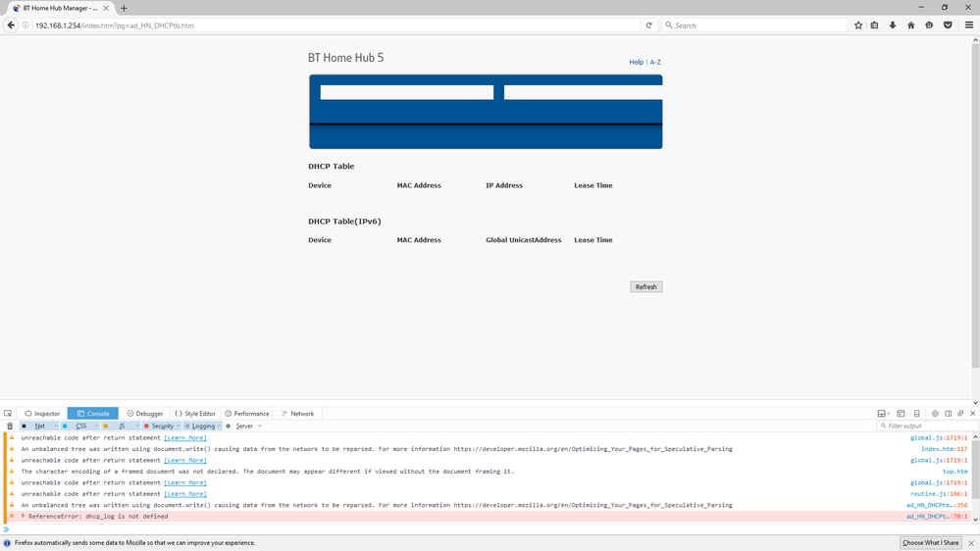Open split console dropdown arrow
The width and height of the screenshot is (980, 551).
point(888,414)
